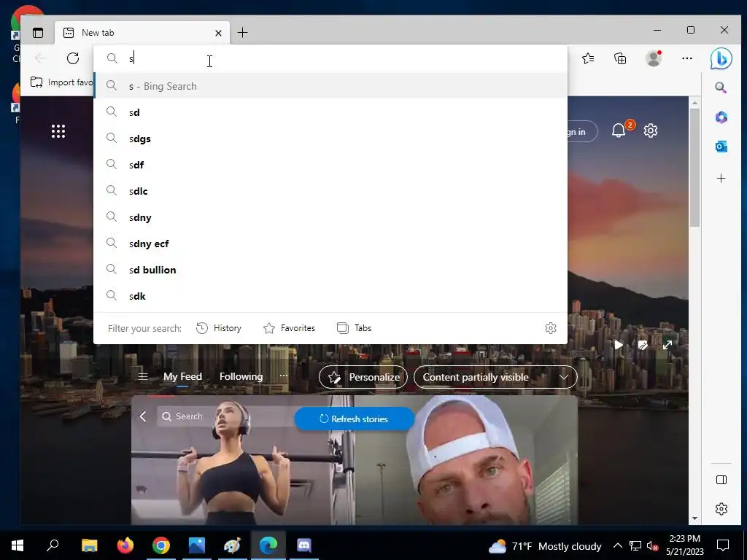Play the background video
The height and width of the screenshot is (560, 747).
coord(619,345)
